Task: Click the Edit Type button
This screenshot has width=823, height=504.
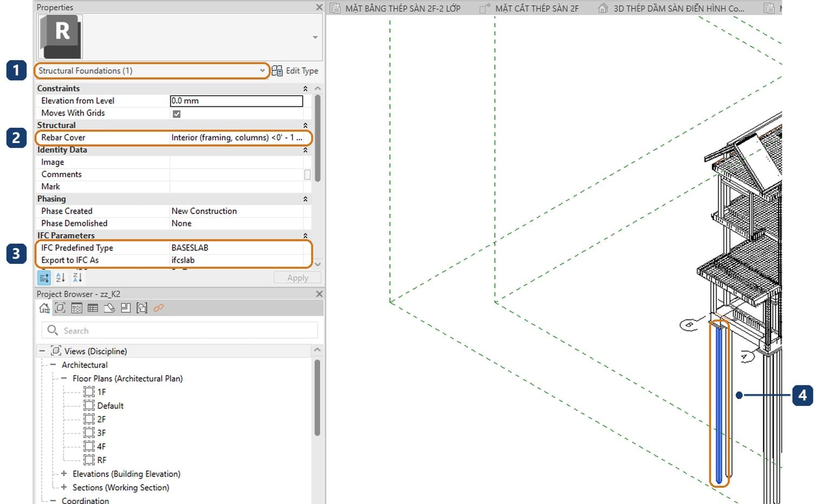Action: tap(295, 71)
